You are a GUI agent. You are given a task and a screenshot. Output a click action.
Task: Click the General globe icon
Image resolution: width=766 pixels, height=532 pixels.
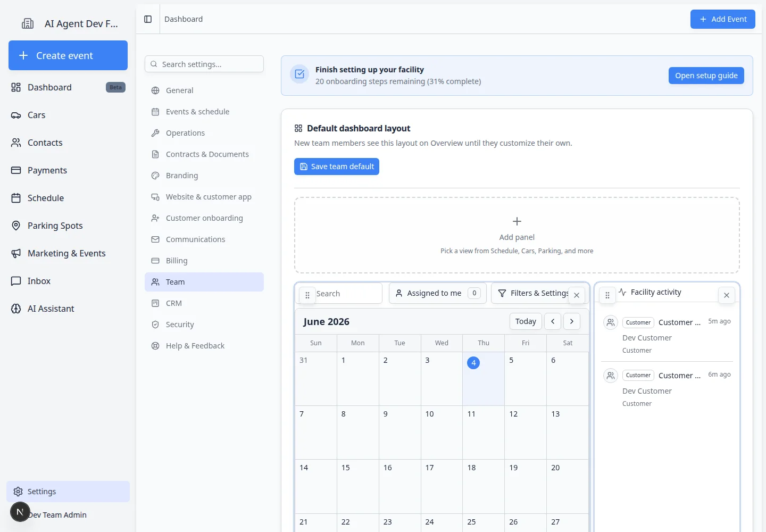tap(155, 90)
